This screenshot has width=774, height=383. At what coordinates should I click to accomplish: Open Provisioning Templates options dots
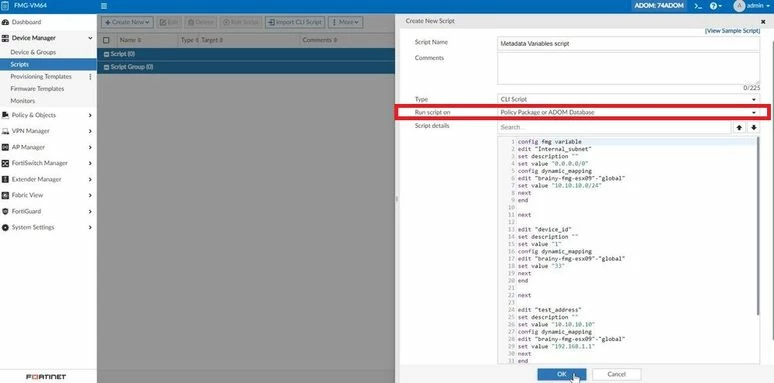[x=90, y=77]
